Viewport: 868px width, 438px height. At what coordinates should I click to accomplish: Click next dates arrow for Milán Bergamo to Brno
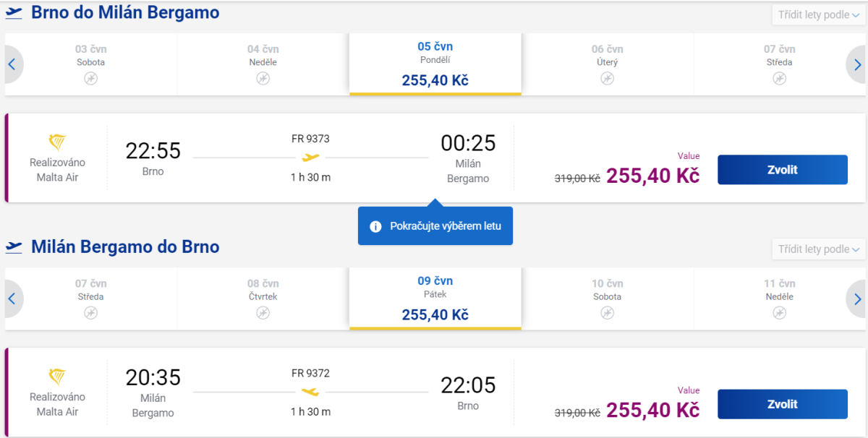click(x=857, y=299)
